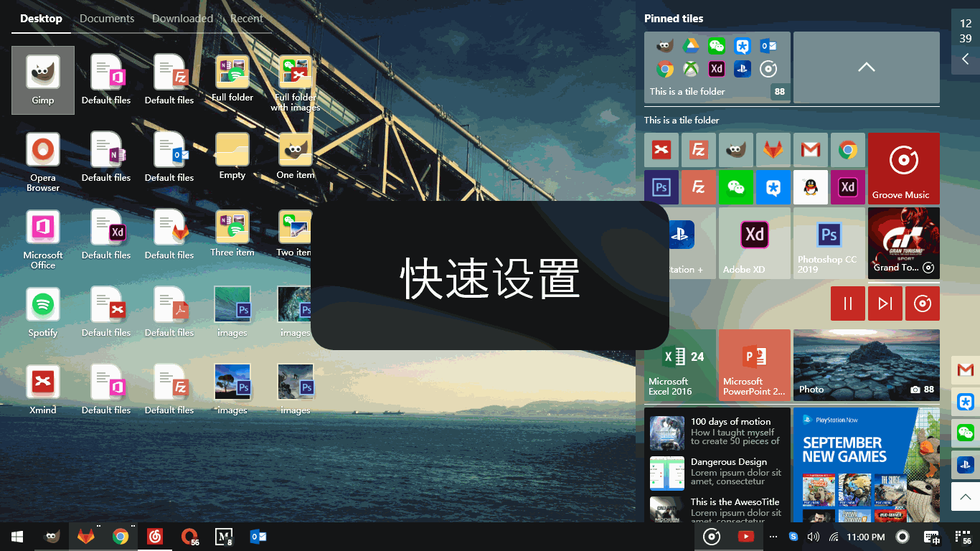Show hidden tray icons via the three dots
980x551 pixels.
coord(773,537)
